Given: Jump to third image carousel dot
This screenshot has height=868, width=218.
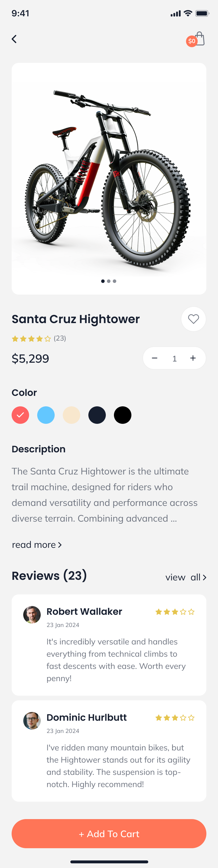Looking at the screenshot, I should tap(115, 281).
